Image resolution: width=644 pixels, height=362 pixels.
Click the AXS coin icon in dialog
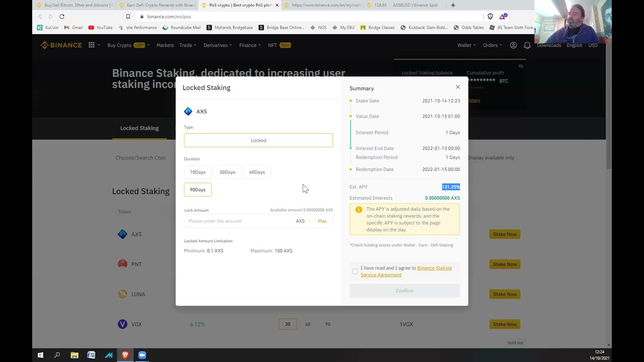(x=188, y=112)
